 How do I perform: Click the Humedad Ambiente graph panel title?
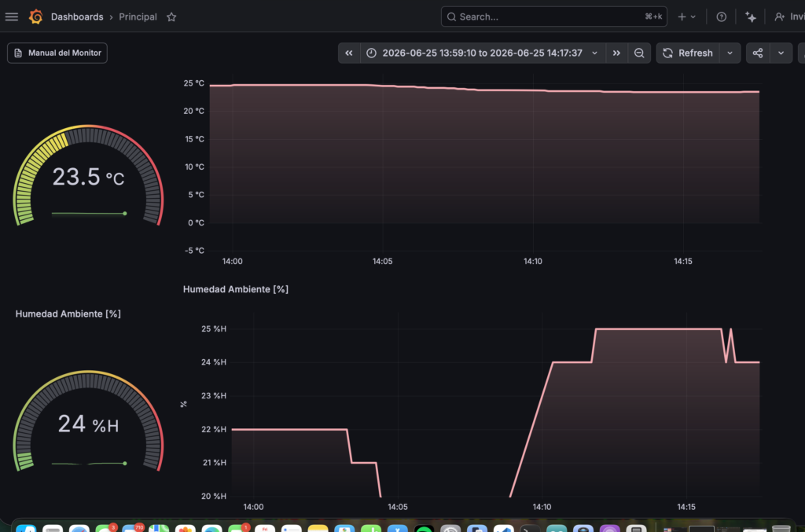[x=236, y=289]
